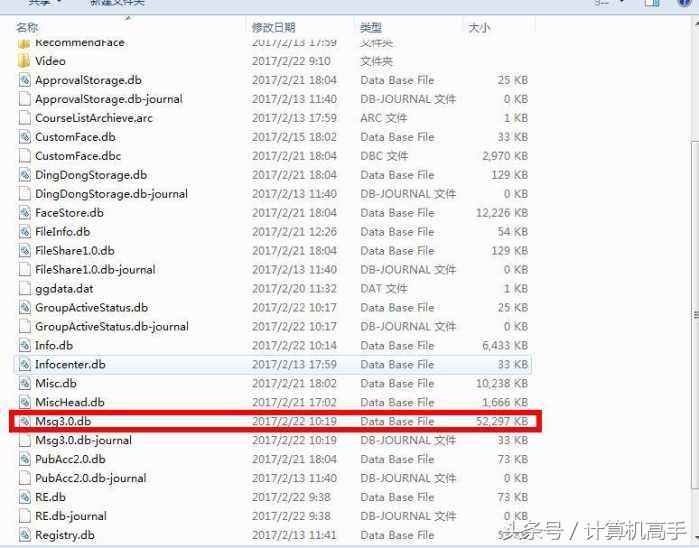Select file name CourseListArchieve.arc
Screen dimensions: 699x548
pos(94,118)
